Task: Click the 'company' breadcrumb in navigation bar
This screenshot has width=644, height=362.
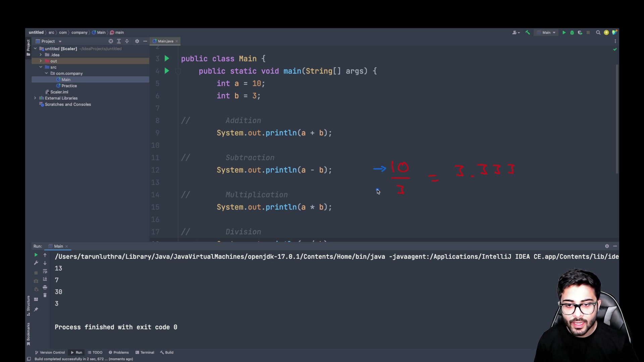Action: pyautogui.click(x=79, y=33)
